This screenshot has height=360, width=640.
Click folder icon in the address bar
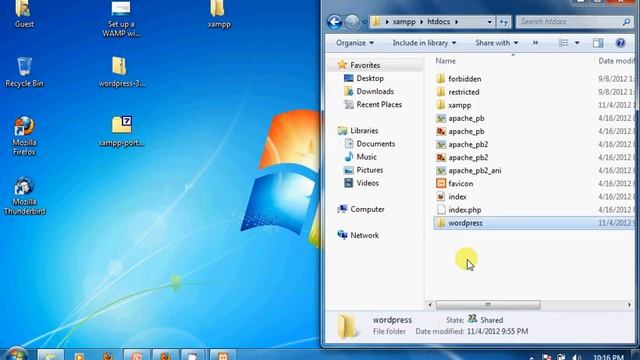(x=376, y=22)
